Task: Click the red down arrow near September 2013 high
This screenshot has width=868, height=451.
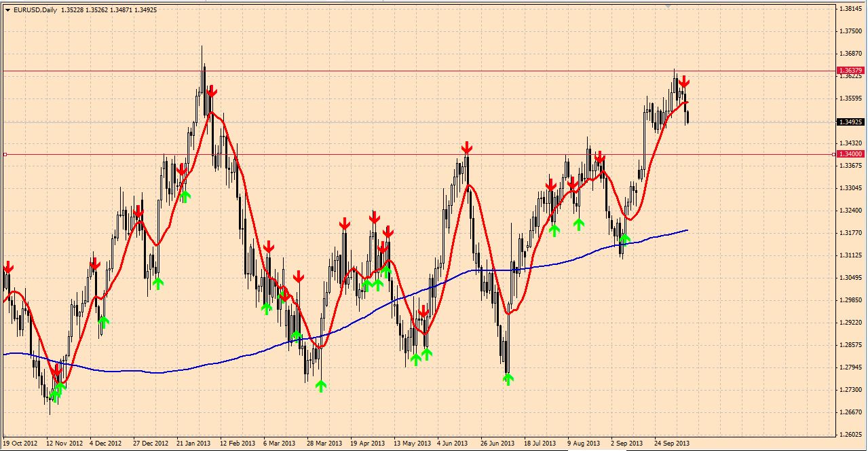Action: coord(684,82)
